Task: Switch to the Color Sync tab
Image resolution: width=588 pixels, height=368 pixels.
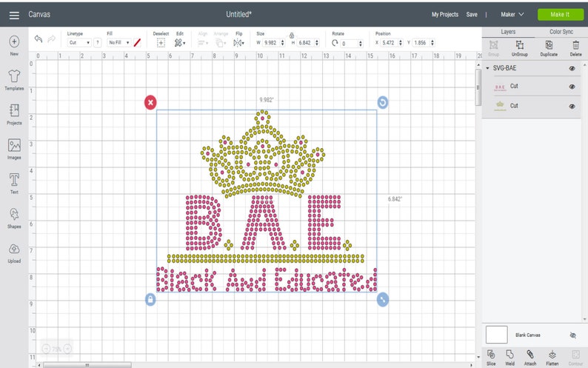Action: tap(561, 32)
